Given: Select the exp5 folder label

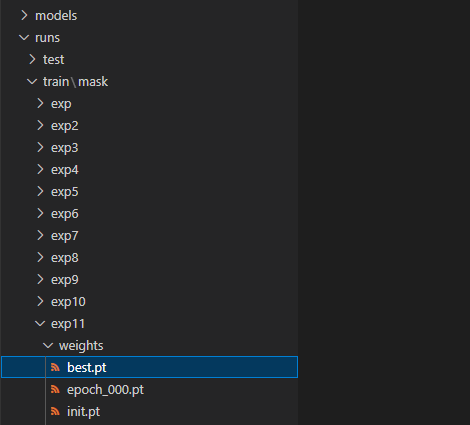Looking at the screenshot, I should tap(65, 192).
